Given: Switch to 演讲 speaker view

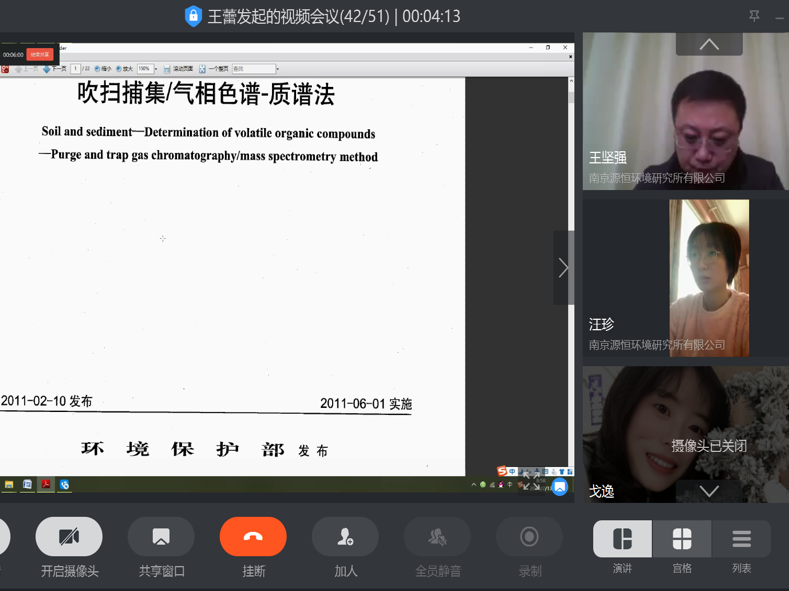Looking at the screenshot, I should (x=622, y=539).
